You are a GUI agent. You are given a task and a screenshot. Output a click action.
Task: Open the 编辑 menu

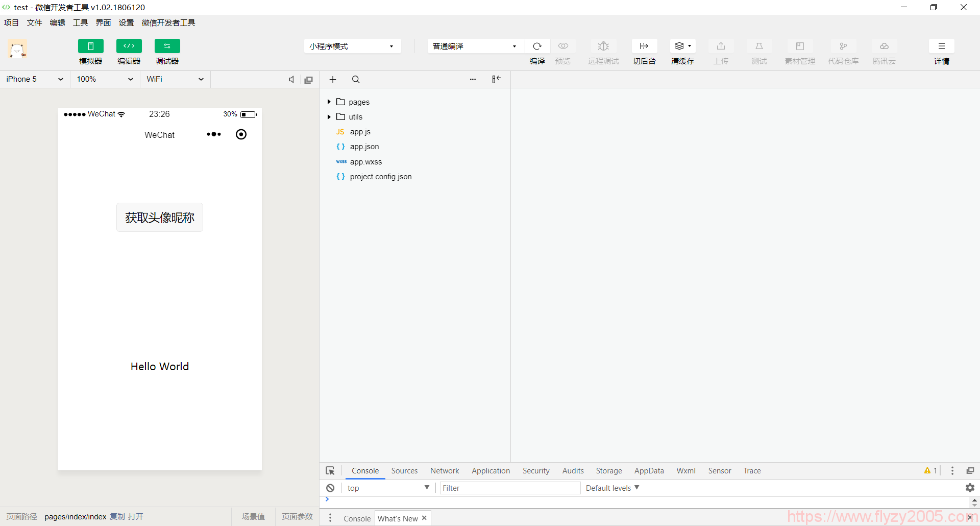(57, 22)
